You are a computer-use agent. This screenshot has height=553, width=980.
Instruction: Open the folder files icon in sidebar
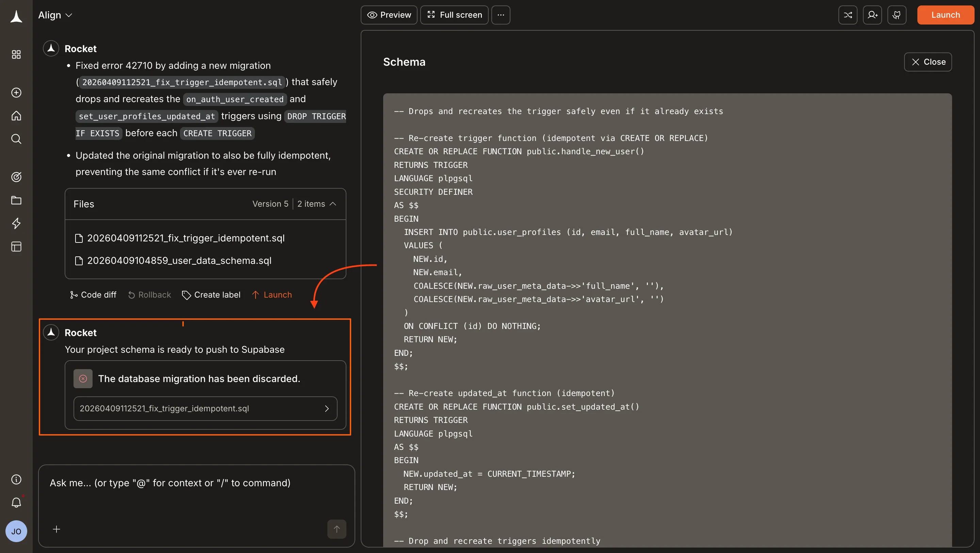click(16, 200)
